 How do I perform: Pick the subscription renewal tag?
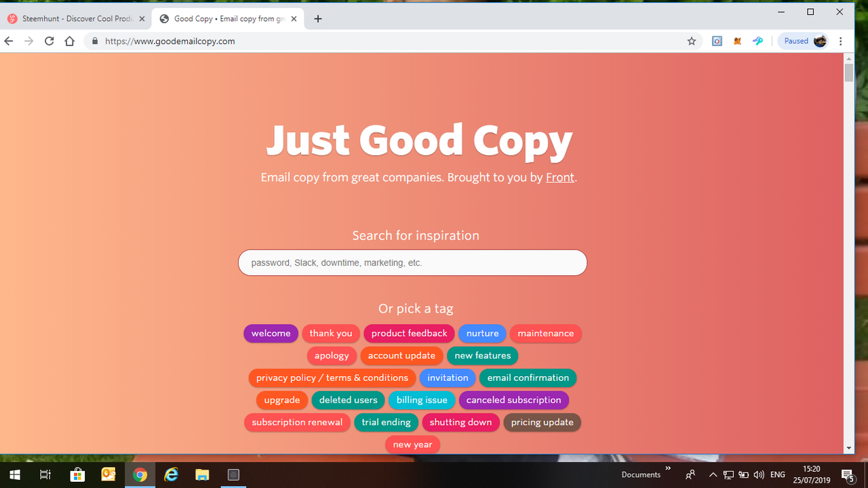tap(297, 423)
